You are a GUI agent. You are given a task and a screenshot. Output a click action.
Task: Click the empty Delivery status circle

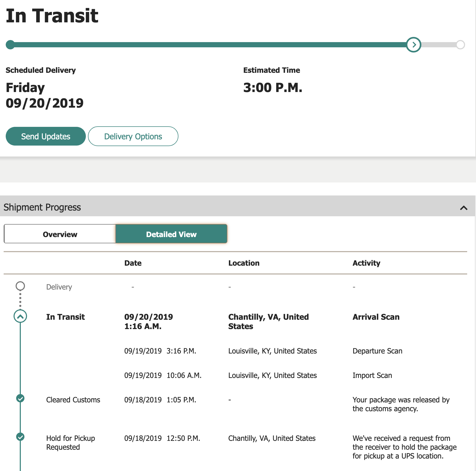point(20,286)
